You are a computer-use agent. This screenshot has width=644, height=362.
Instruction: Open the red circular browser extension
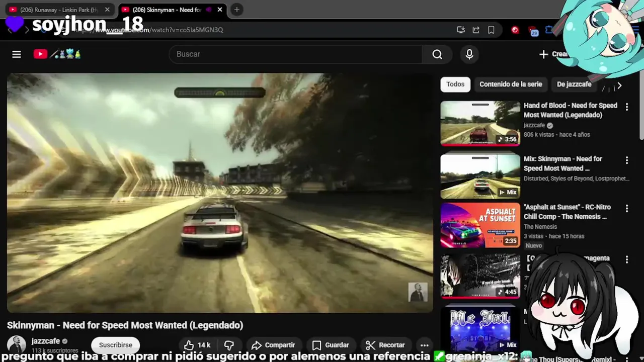coord(515,30)
